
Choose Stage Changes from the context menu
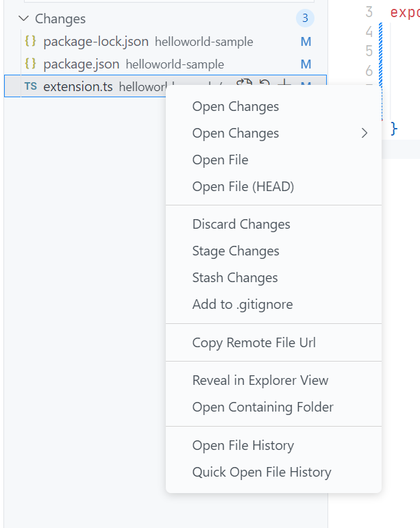[x=273, y=251]
